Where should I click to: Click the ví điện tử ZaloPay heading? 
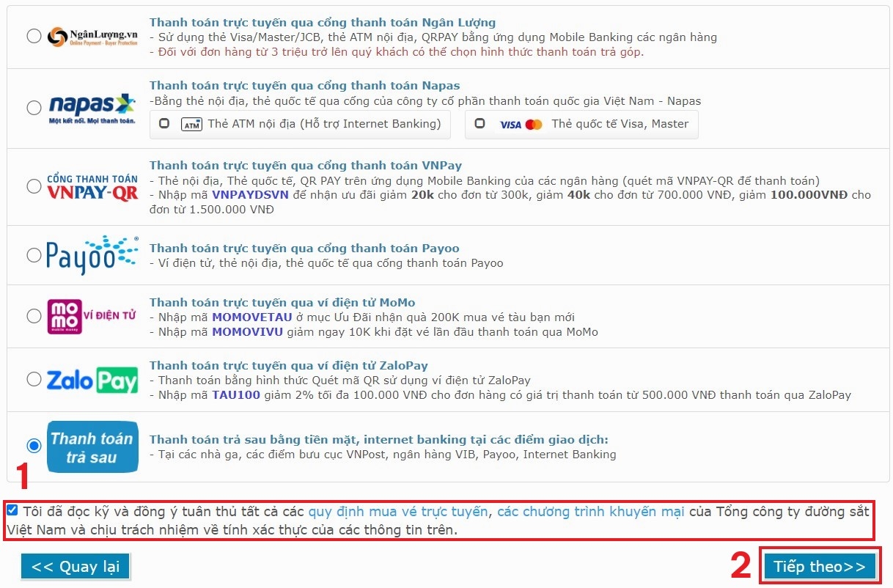[x=289, y=366]
